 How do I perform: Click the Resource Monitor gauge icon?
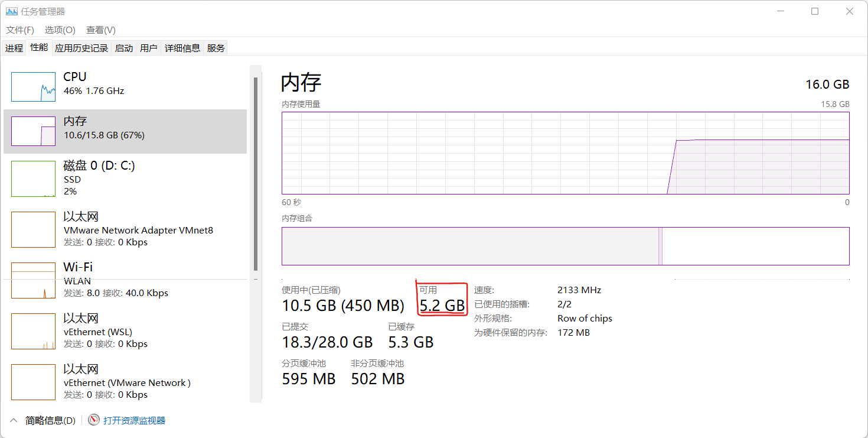tap(94, 420)
